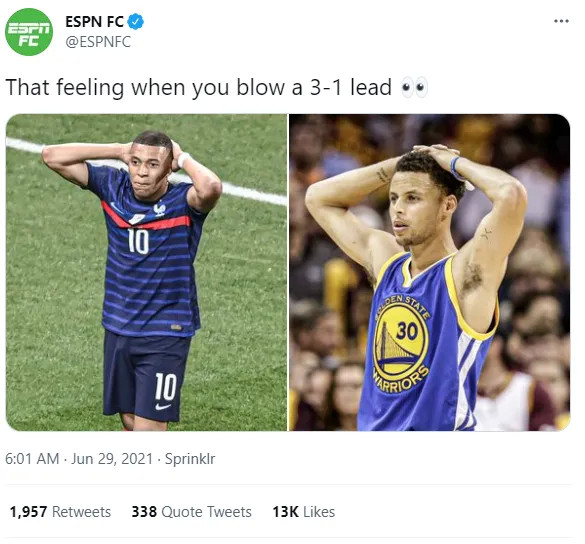The width and height of the screenshot is (585, 544).
Task: Open the ESPN FC profile avatar
Action: click(x=29, y=32)
